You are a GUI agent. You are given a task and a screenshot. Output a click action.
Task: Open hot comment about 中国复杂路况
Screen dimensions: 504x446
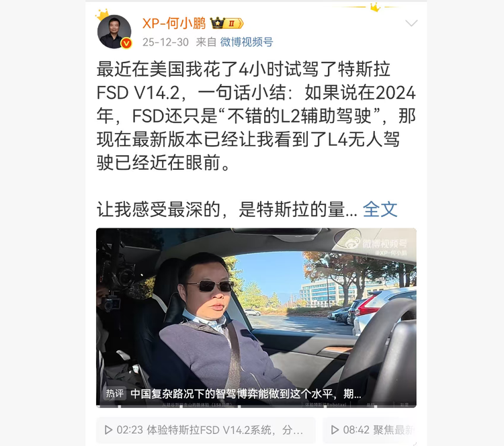click(x=246, y=394)
